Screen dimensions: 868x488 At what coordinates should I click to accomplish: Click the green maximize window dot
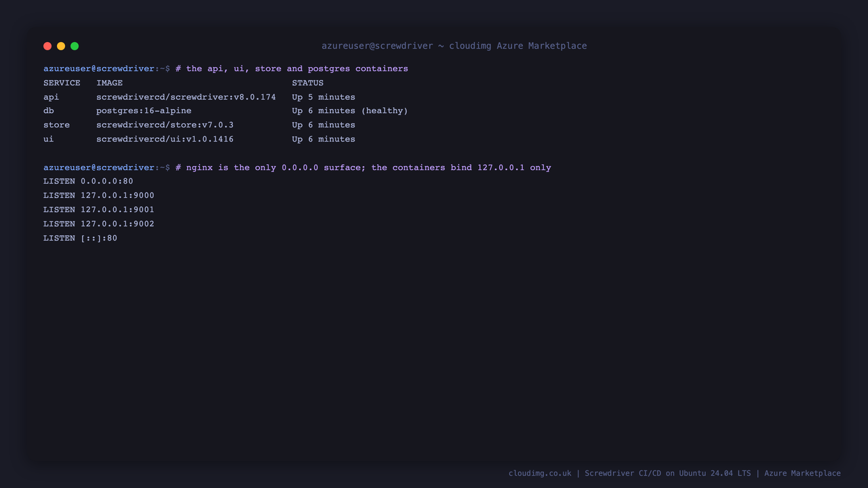tap(75, 46)
